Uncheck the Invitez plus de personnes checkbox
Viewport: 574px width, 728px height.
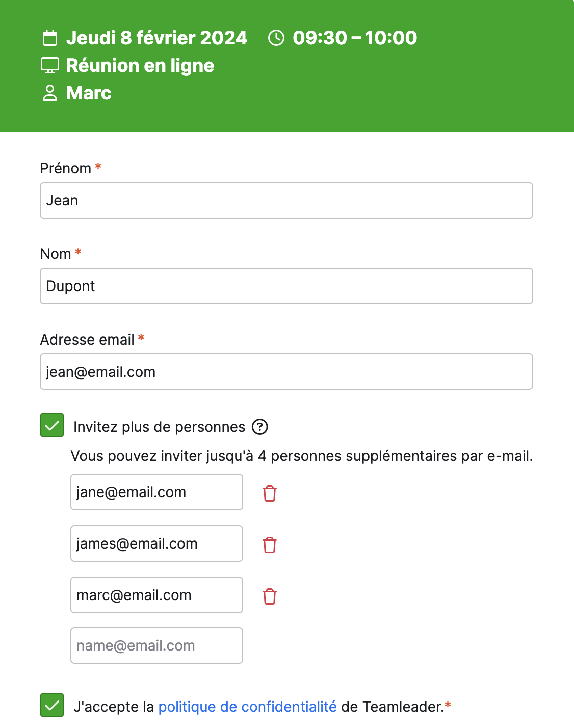(52, 425)
